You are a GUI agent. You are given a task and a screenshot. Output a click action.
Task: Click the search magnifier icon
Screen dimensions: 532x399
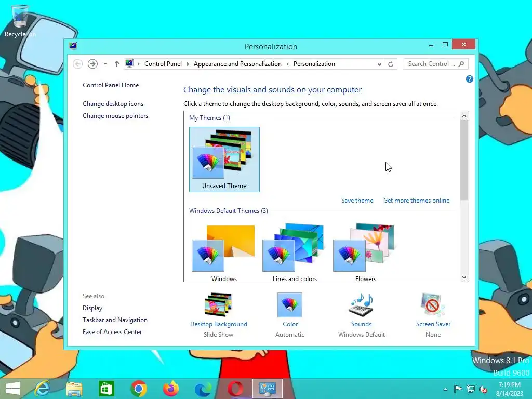tap(461, 64)
